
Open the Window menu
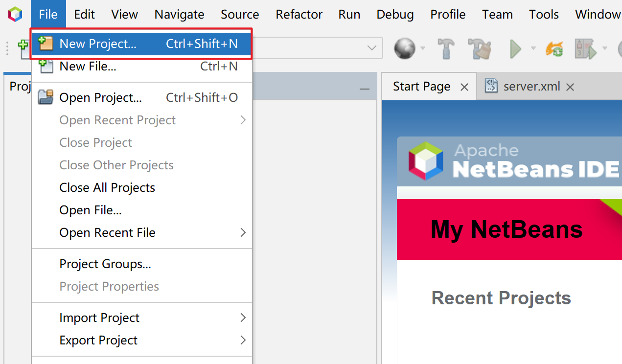pos(598,14)
